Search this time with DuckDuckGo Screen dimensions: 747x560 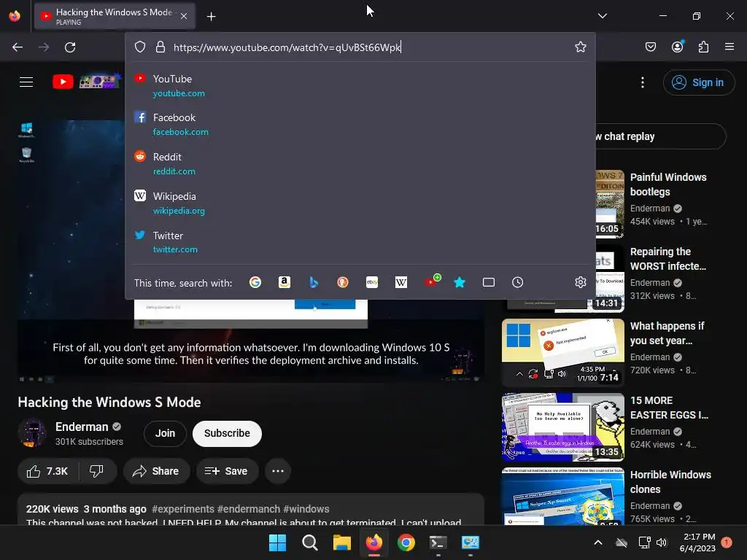pyautogui.click(x=343, y=282)
